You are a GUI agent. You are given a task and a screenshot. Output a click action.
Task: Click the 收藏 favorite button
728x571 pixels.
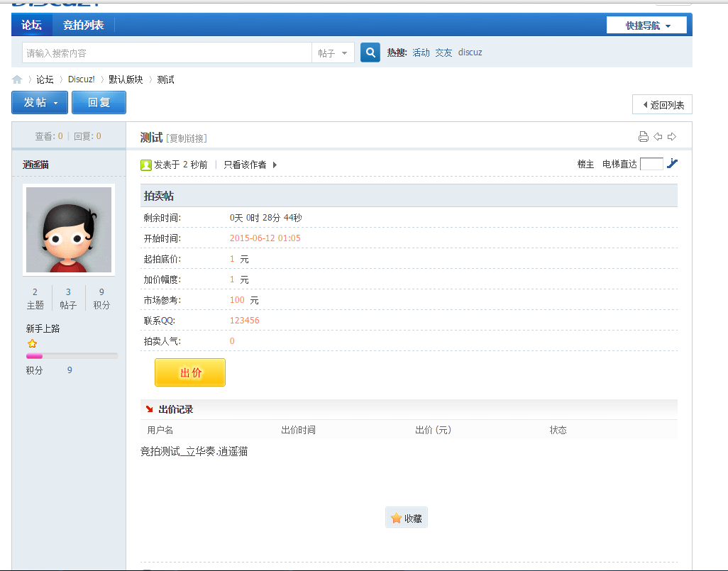[x=407, y=518]
